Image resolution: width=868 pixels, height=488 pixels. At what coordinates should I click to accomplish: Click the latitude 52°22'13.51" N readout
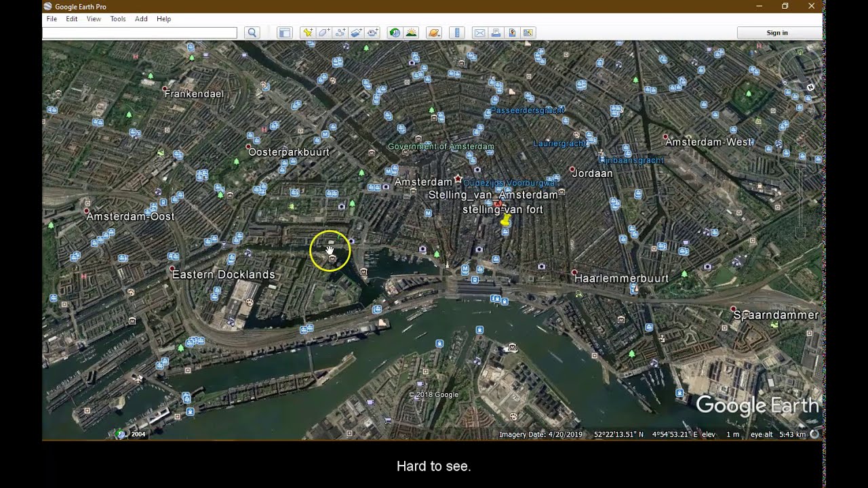coord(618,434)
